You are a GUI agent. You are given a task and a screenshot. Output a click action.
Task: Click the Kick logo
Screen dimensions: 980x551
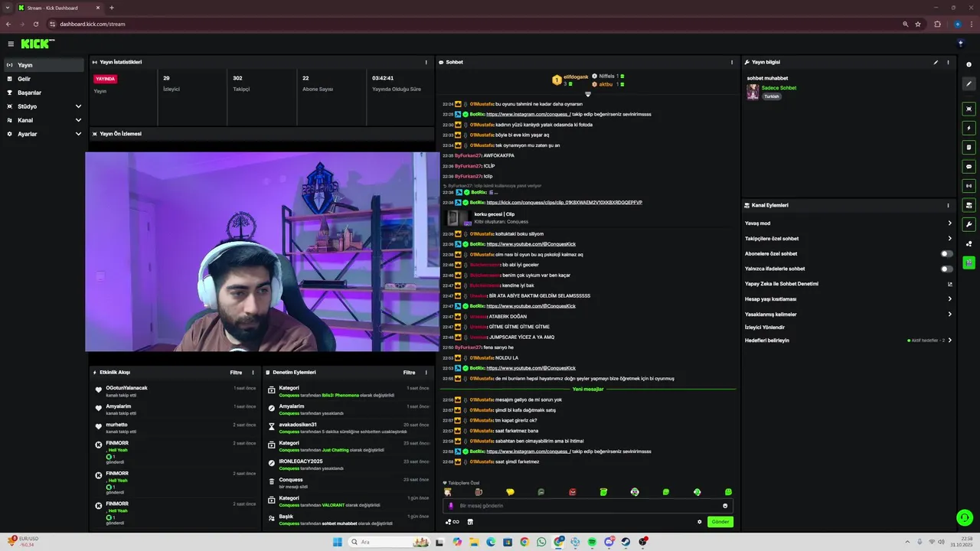pyautogui.click(x=38, y=44)
